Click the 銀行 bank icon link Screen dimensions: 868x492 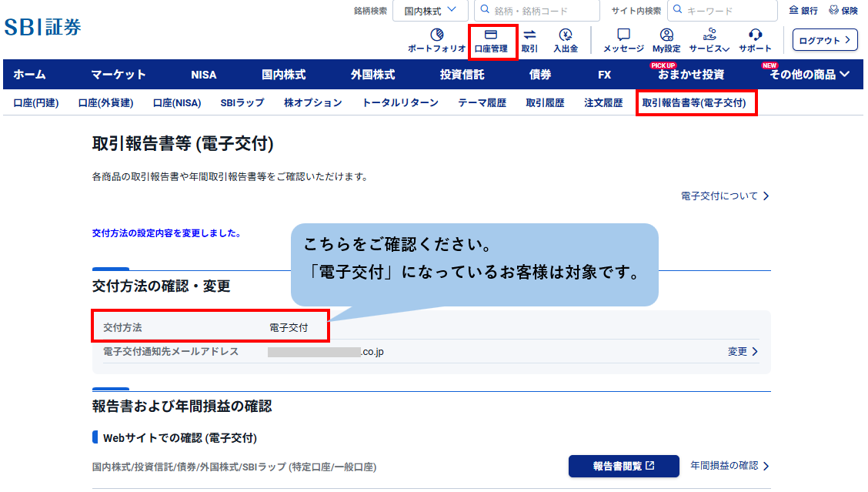point(803,11)
